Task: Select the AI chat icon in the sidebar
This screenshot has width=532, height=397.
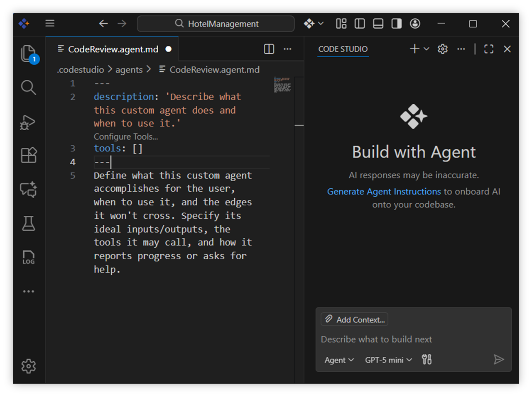Action: 28,190
